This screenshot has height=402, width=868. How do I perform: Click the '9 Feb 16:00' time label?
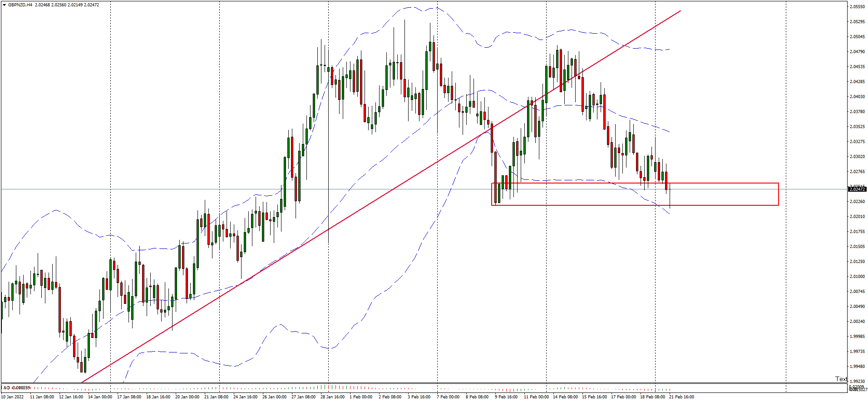click(x=506, y=397)
